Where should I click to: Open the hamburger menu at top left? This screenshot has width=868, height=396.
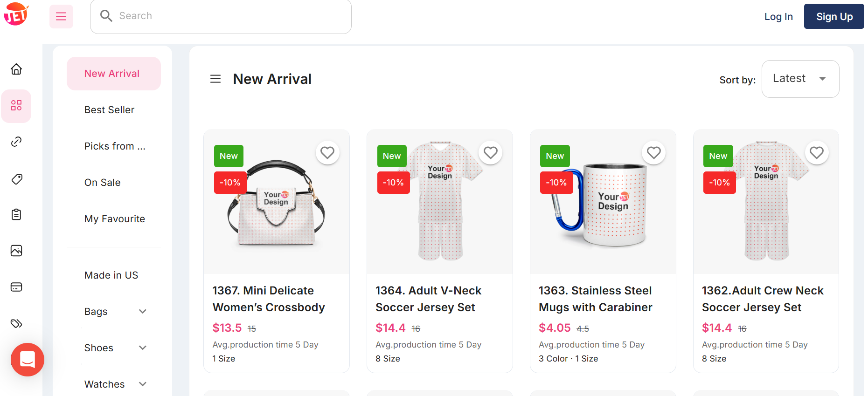[61, 16]
